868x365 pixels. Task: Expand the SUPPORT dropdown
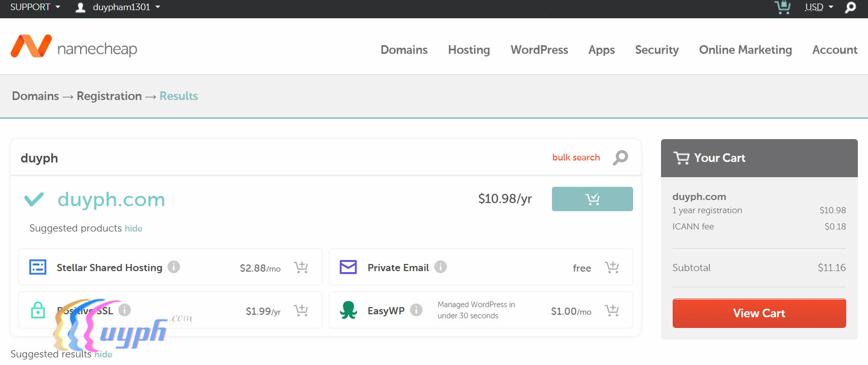(x=35, y=7)
